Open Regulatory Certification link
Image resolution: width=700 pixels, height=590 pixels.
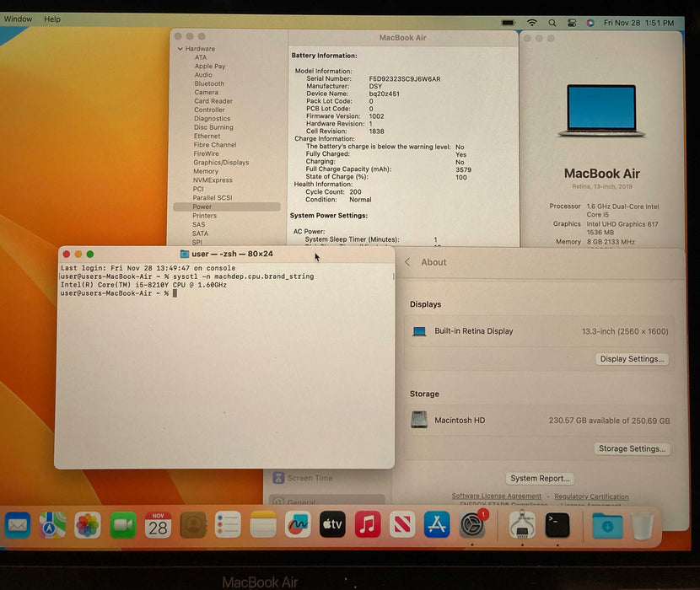591,496
